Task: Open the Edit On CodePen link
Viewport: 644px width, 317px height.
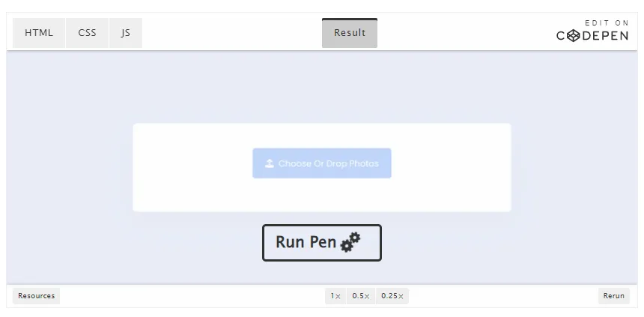Action: point(592,31)
